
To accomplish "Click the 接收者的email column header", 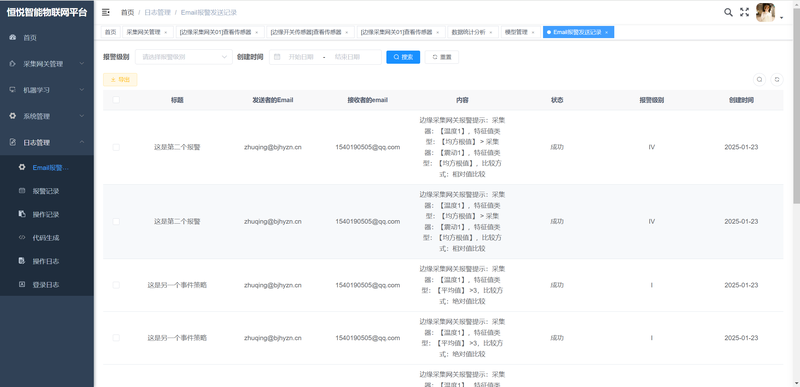I will pos(367,100).
